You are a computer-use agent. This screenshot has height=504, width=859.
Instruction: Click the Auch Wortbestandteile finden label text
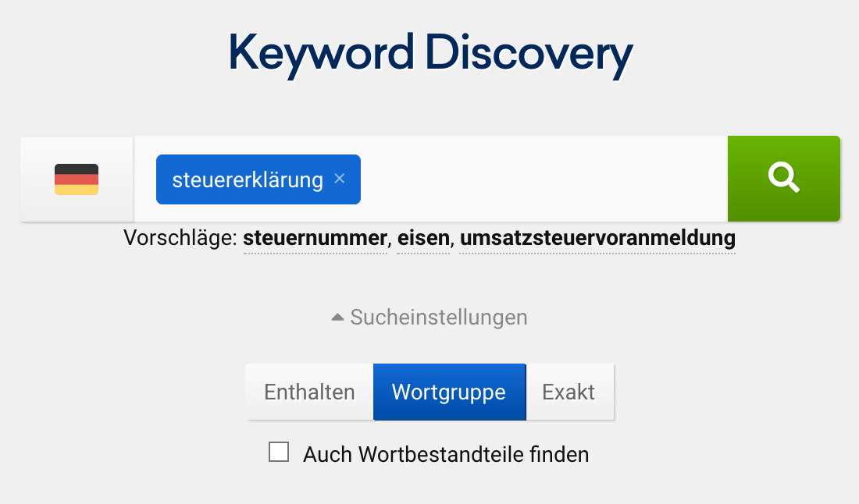point(445,454)
